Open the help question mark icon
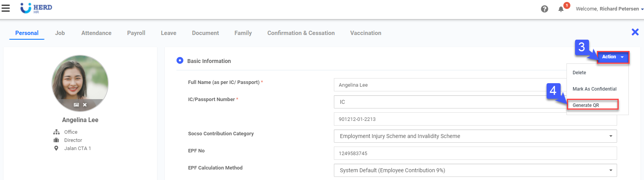This screenshot has width=644, height=180. (x=545, y=9)
